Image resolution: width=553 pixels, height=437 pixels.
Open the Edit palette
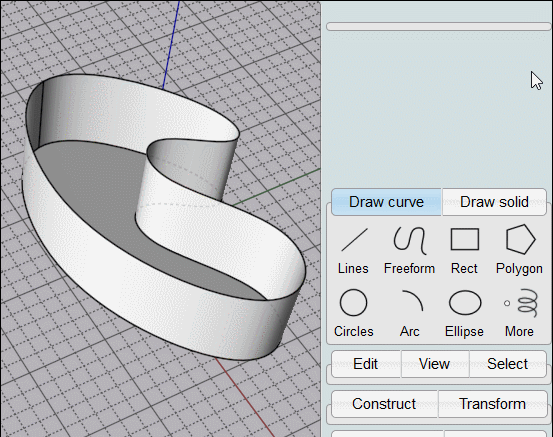[x=366, y=364]
